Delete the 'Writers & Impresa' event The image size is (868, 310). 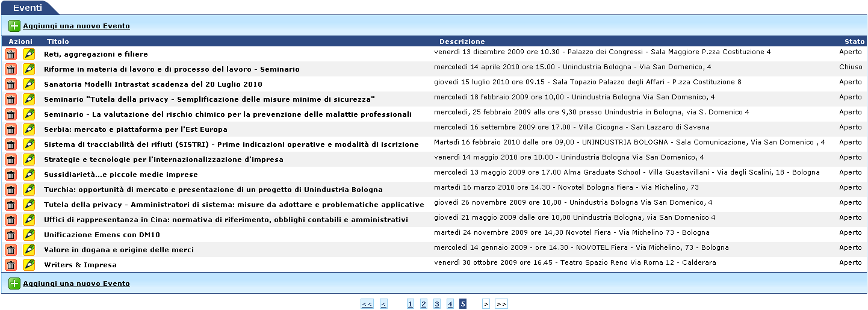tap(11, 265)
